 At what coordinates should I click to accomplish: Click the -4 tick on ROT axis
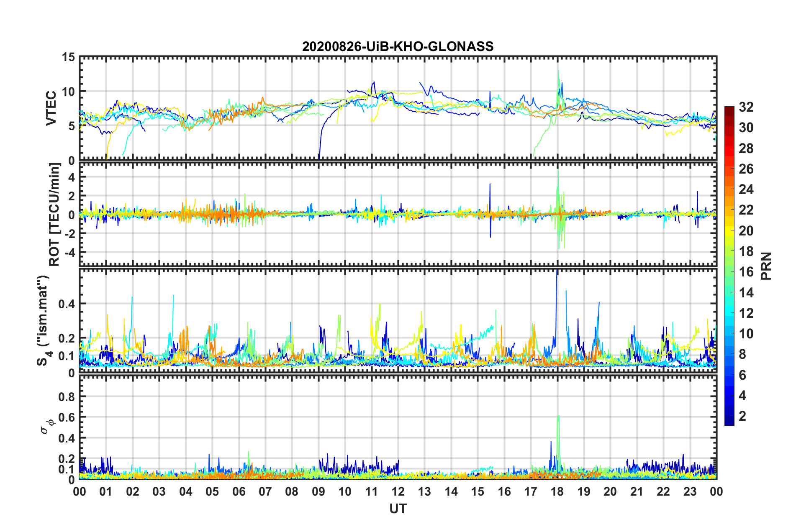pyautogui.click(x=69, y=253)
